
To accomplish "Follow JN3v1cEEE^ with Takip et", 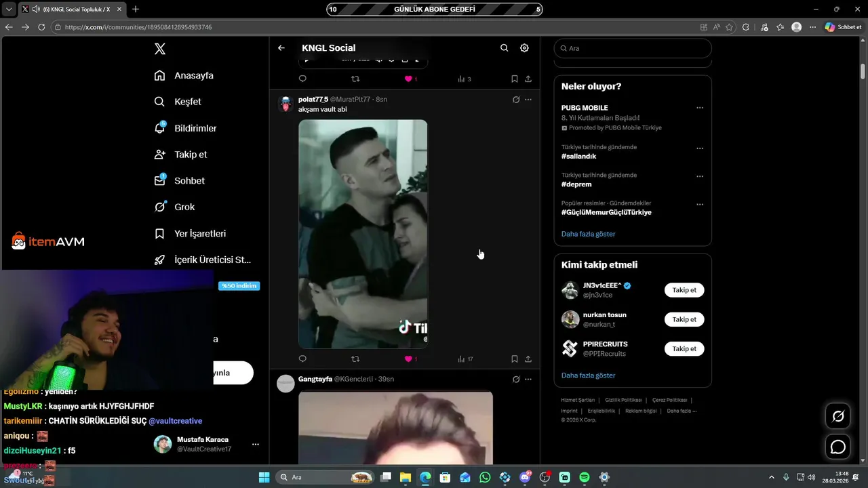I will 684,290.
